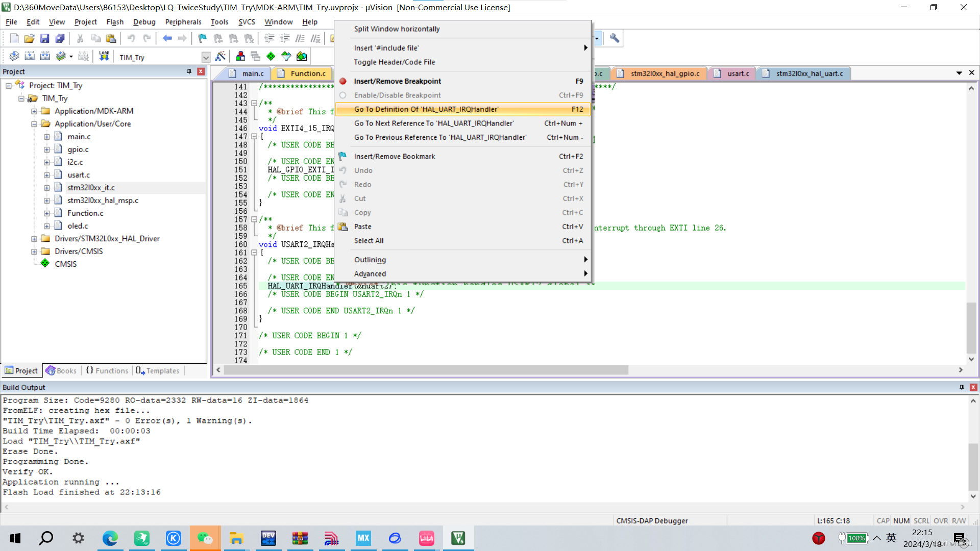Collapse the code fold at line 161

(x=254, y=253)
